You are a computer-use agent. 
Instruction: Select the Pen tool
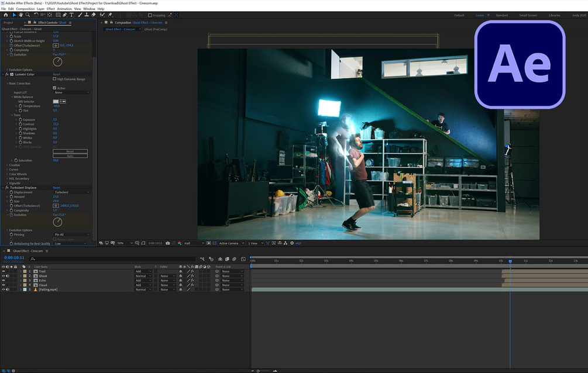tap(64, 15)
